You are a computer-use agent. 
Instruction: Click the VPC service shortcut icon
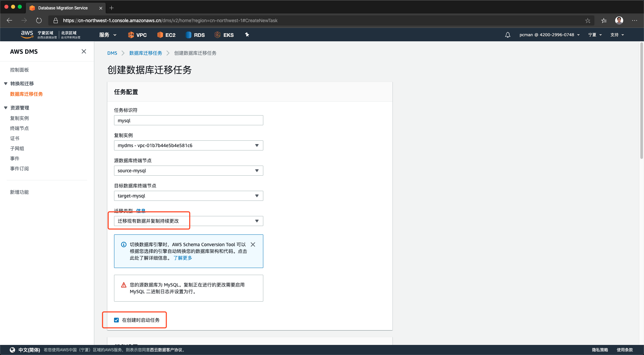pyautogui.click(x=131, y=35)
